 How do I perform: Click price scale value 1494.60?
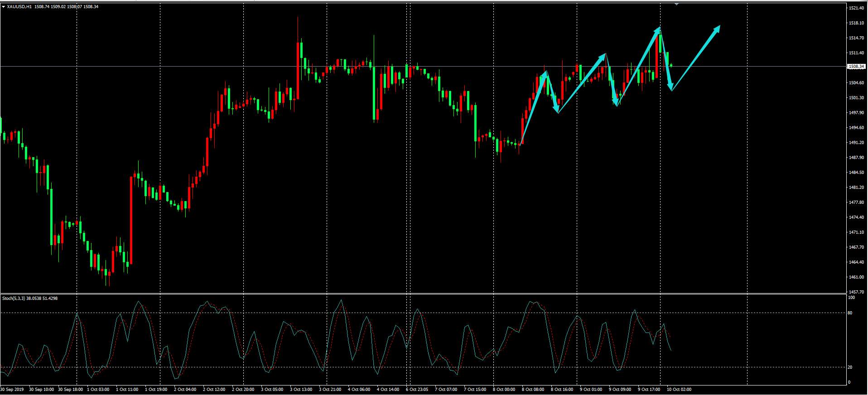pos(857,128)
